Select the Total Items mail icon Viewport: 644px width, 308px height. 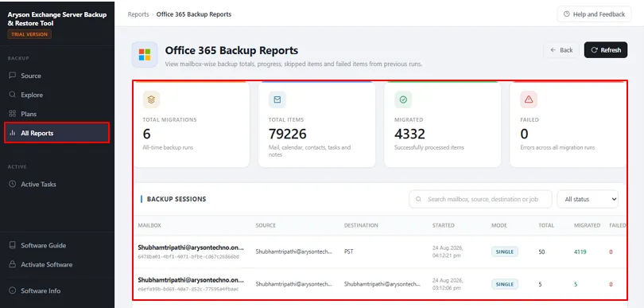pyautogui.click(x=277, y=99)
